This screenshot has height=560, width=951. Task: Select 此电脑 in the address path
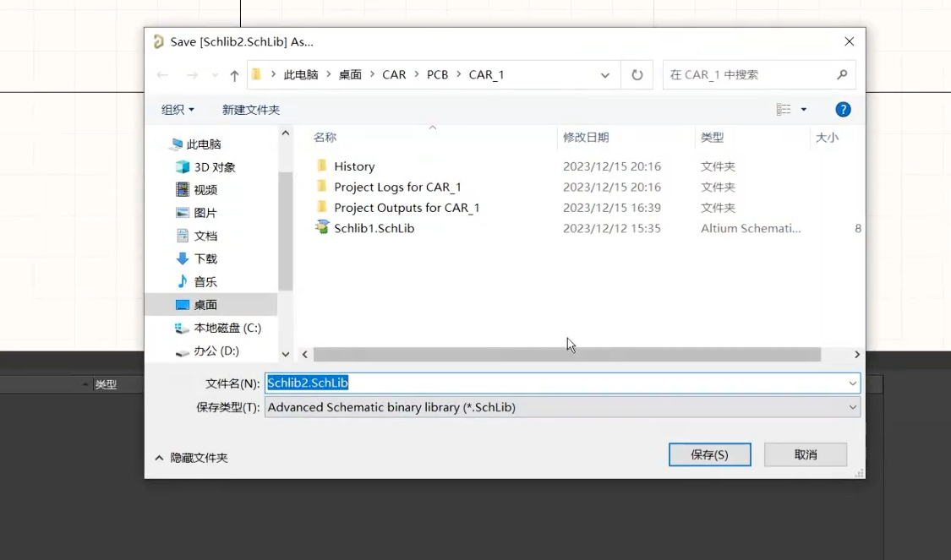301,74
